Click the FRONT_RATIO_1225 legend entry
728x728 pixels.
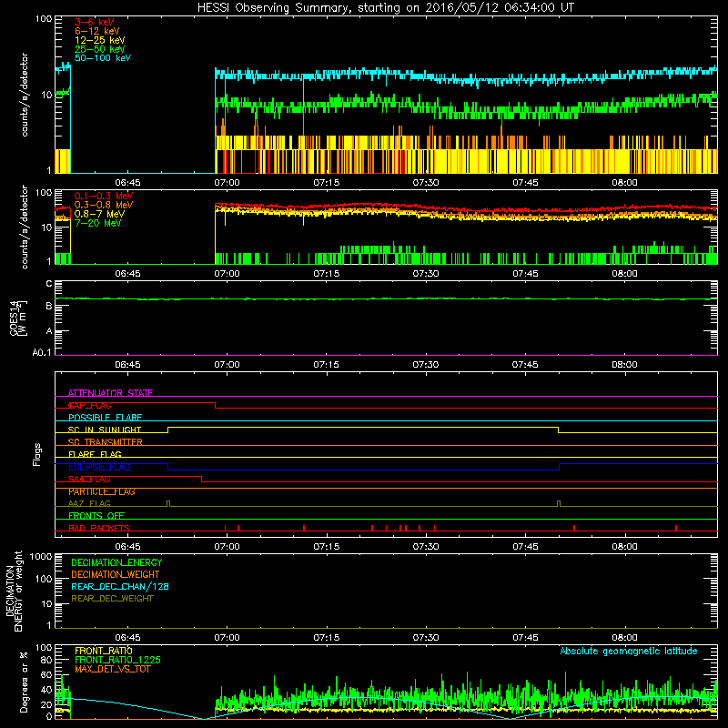click(x=118, y=660)
